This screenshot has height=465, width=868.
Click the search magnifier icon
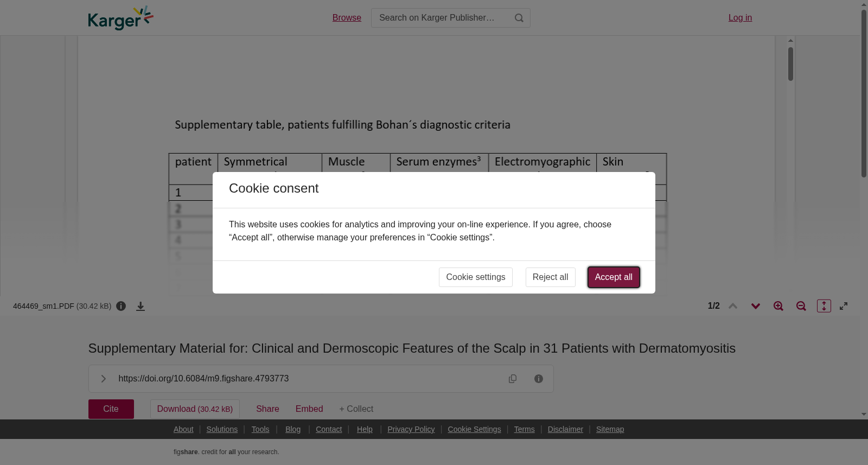(x=519, y=18)
